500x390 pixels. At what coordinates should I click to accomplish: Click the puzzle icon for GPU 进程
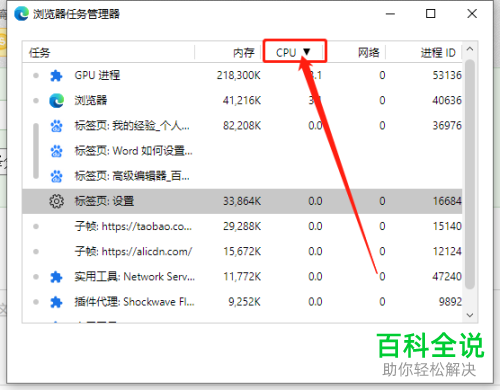click(56, 76)
